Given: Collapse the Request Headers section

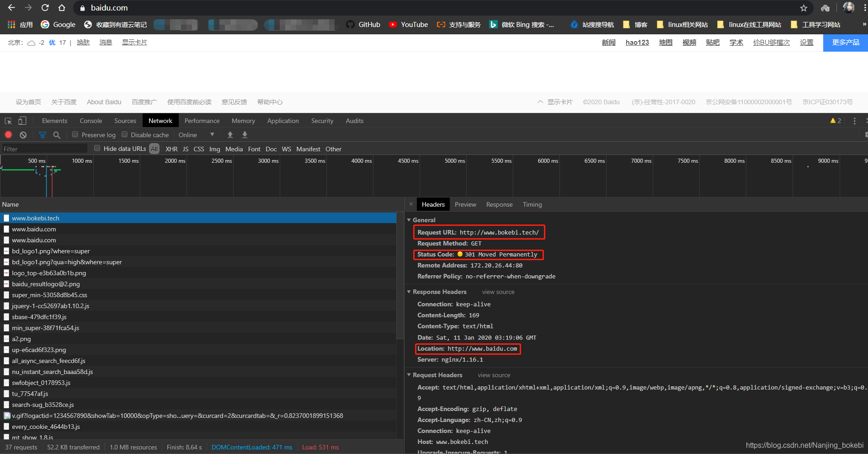Looking at the screenshot, I should click(x=409, y=375).
